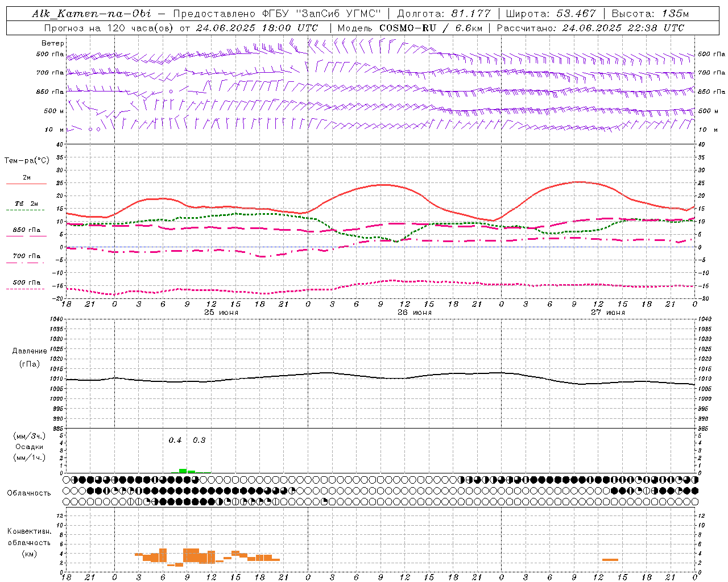Click the red 2м temperature legend entry
The height and width of the screenshot is (582, 728).
(26, 180)
